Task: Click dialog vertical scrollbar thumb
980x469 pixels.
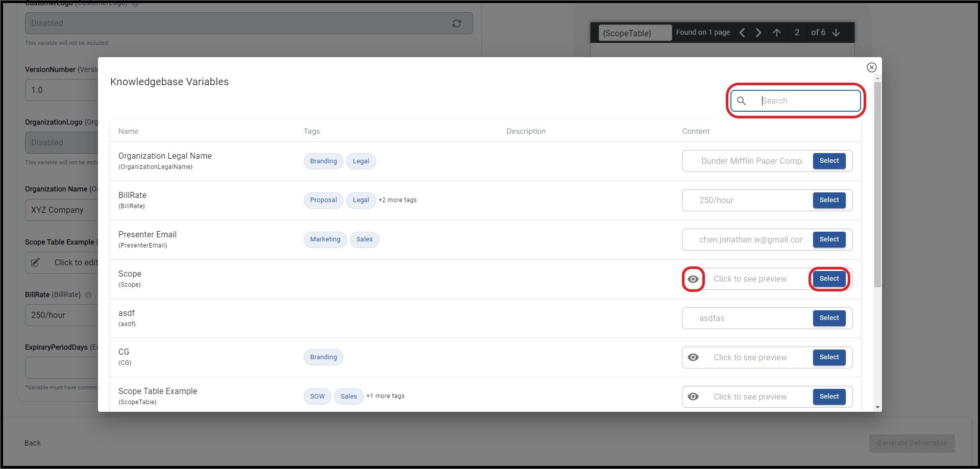Action: click(877, 184)
